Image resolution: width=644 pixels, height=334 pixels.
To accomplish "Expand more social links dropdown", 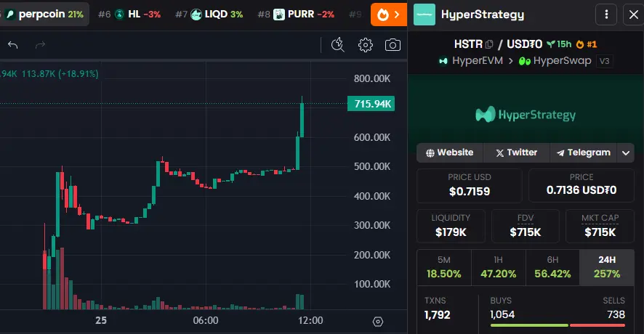I will (626, 153).
